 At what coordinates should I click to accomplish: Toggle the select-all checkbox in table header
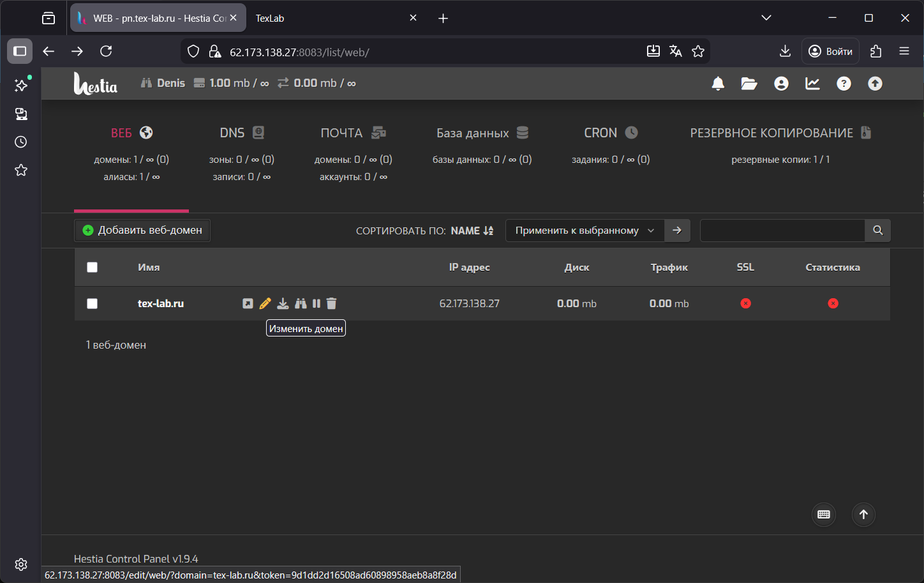click(93, 268)
